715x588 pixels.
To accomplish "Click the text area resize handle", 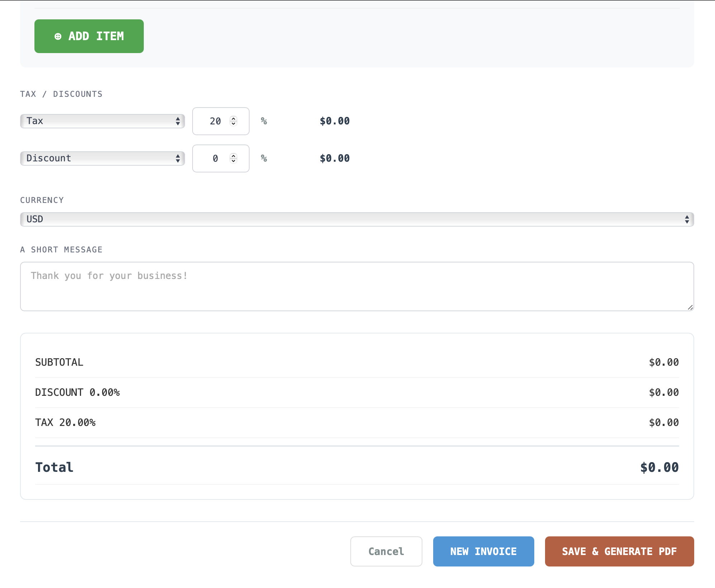I will click(x=690, y=307).
